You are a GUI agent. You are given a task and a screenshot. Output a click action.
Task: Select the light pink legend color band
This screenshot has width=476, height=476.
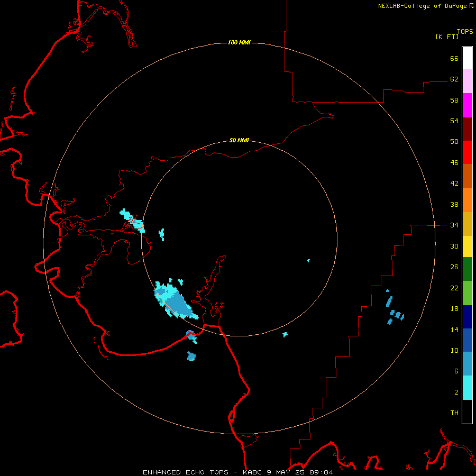point(467,81)
